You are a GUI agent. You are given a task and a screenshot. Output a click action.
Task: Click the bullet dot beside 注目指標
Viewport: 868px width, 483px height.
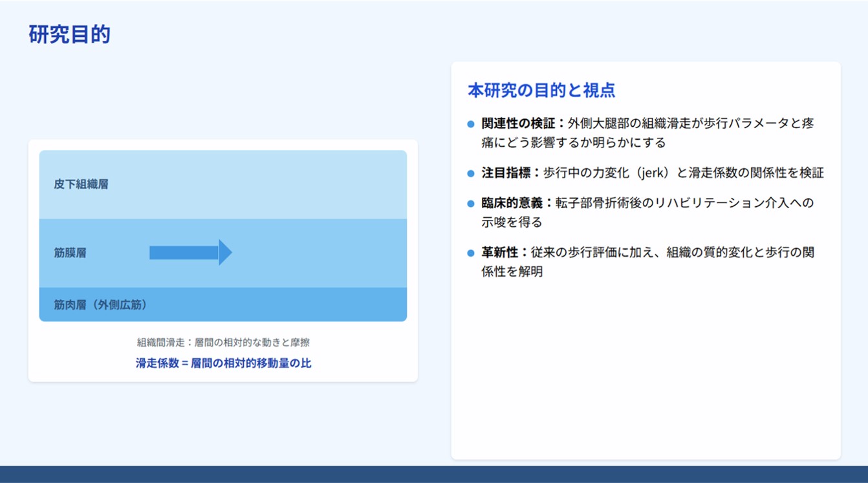click(471, 173)
